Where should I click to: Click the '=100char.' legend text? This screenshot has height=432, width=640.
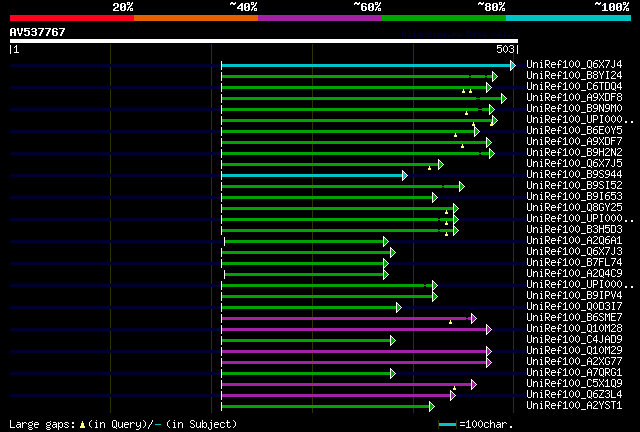[486, 425]
